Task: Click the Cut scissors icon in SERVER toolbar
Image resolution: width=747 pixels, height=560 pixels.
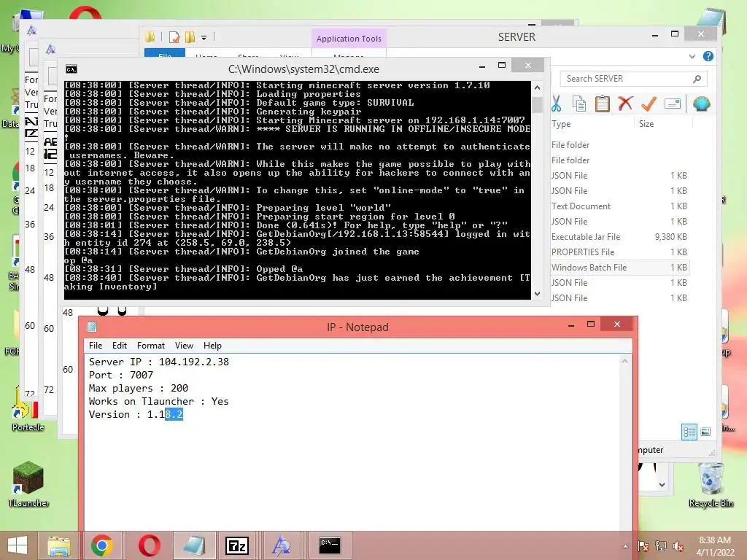Action: 556,104
